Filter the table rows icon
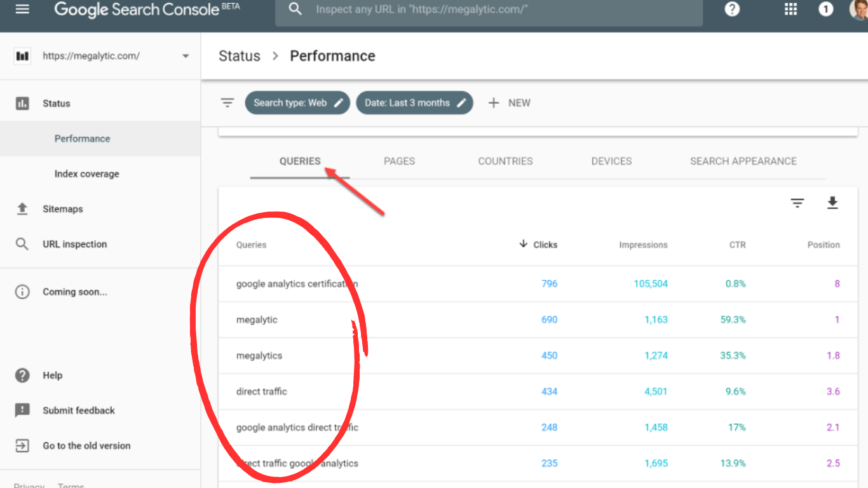Viewport: 868px width, 488px height. tap(797, 203)
